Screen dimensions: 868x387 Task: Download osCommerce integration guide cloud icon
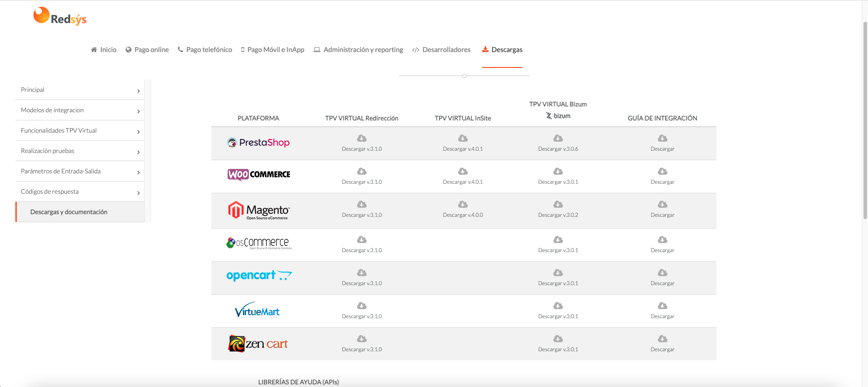click(663, 239)
